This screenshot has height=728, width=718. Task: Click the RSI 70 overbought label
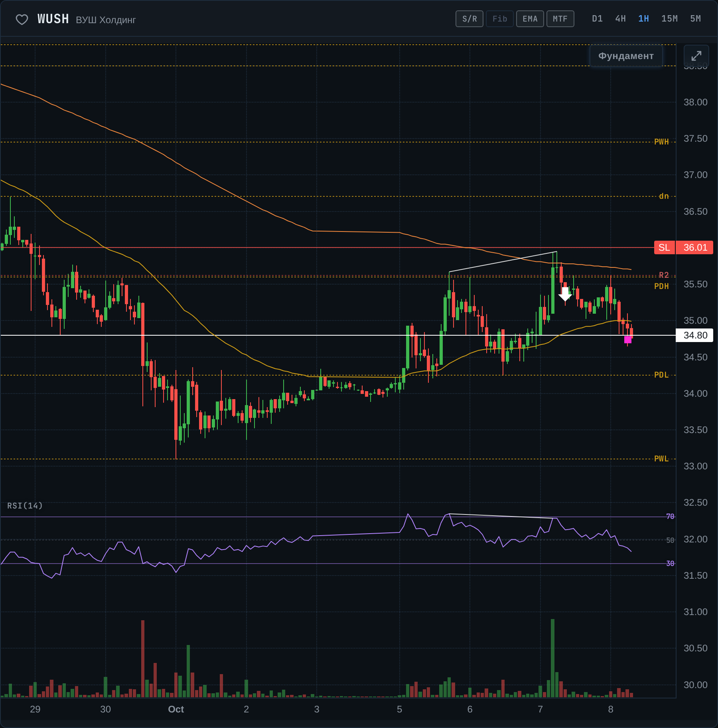[x=670, y=516]
